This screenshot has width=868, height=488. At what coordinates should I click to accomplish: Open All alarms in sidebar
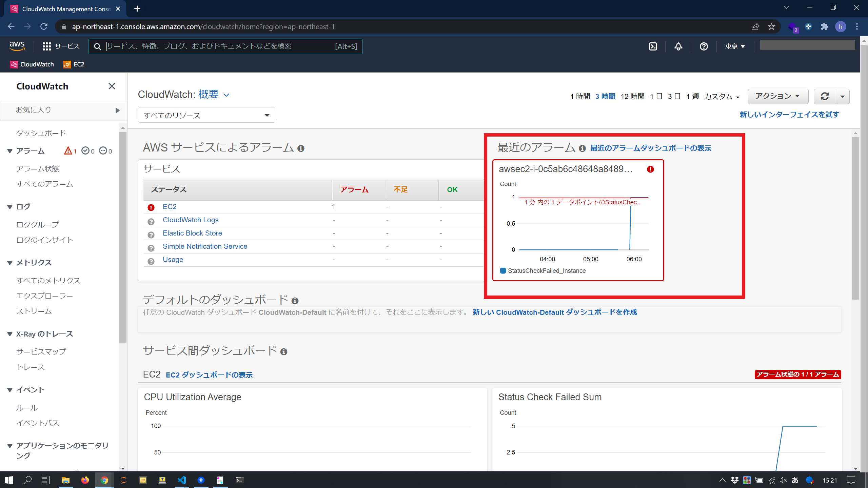(x=45, y=184)
